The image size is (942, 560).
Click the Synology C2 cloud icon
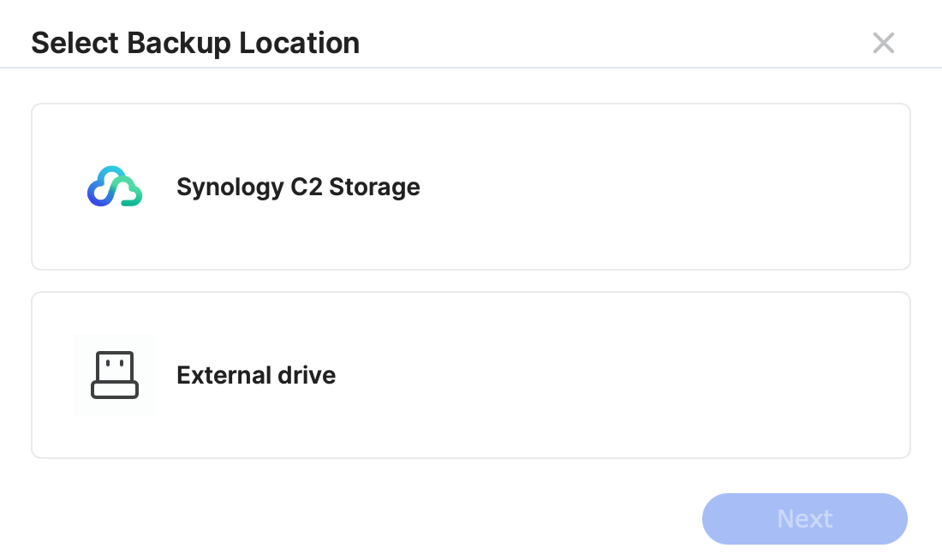(x=115, y=187)
